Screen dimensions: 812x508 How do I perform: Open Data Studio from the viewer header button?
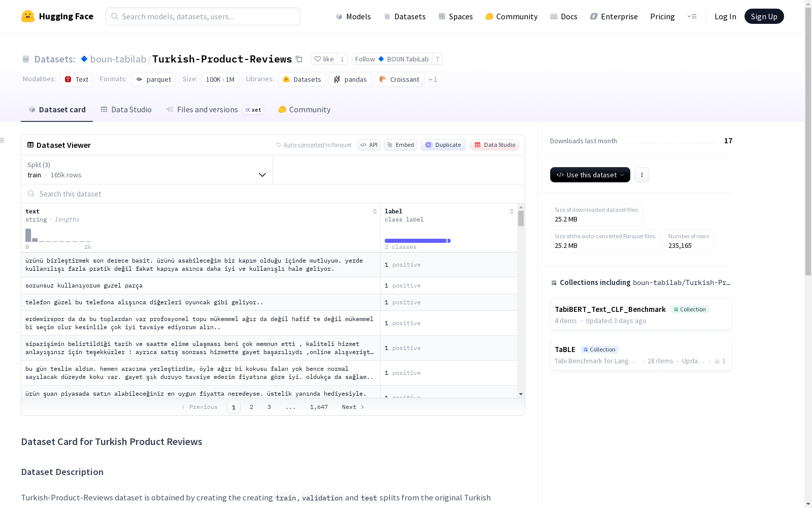pyautogui.click(x=495, y=145)
